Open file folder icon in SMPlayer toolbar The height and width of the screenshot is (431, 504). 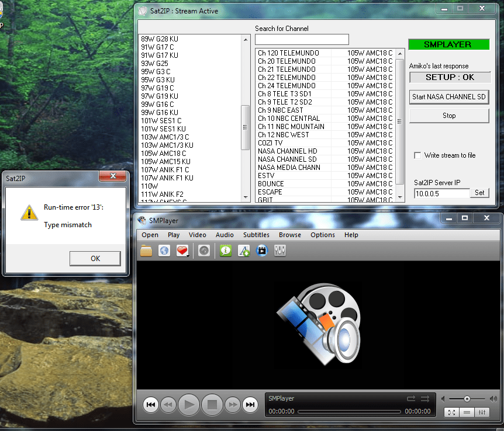coord(146,251)
